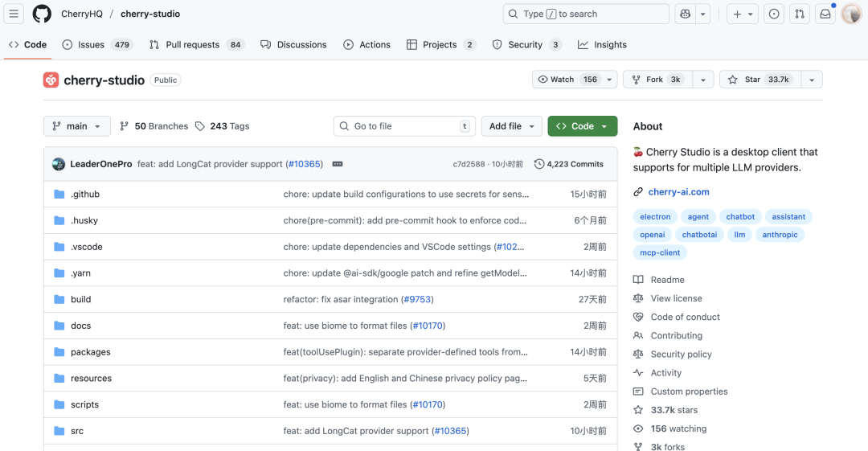Open the resources folder
868x451 pixels.
[91, 379]
